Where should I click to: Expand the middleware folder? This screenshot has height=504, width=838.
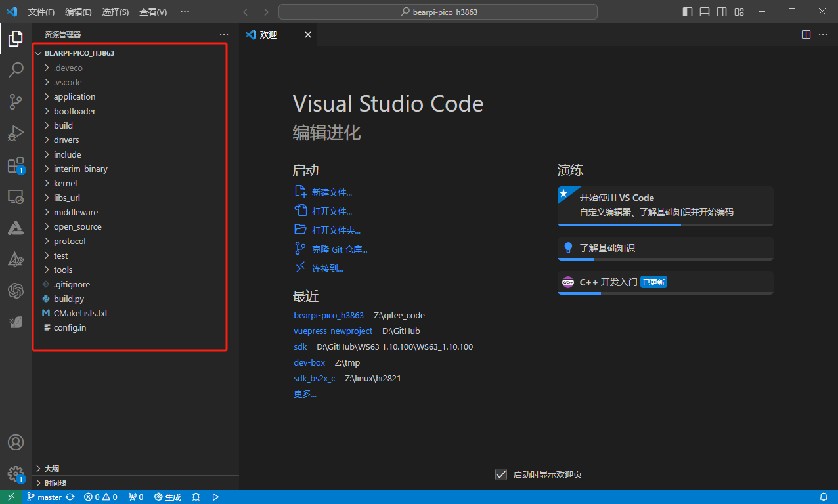135,212
